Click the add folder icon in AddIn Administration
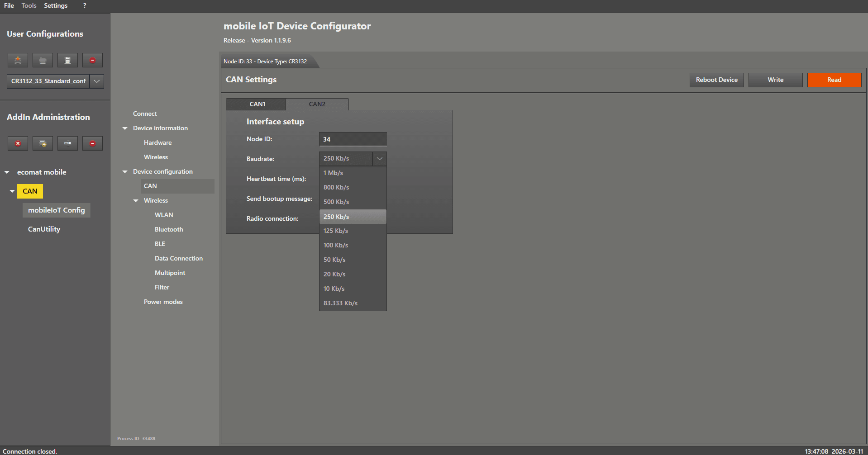Image resolution: width=868 pixels, height=455 pixels. click(x=43, y=143)
